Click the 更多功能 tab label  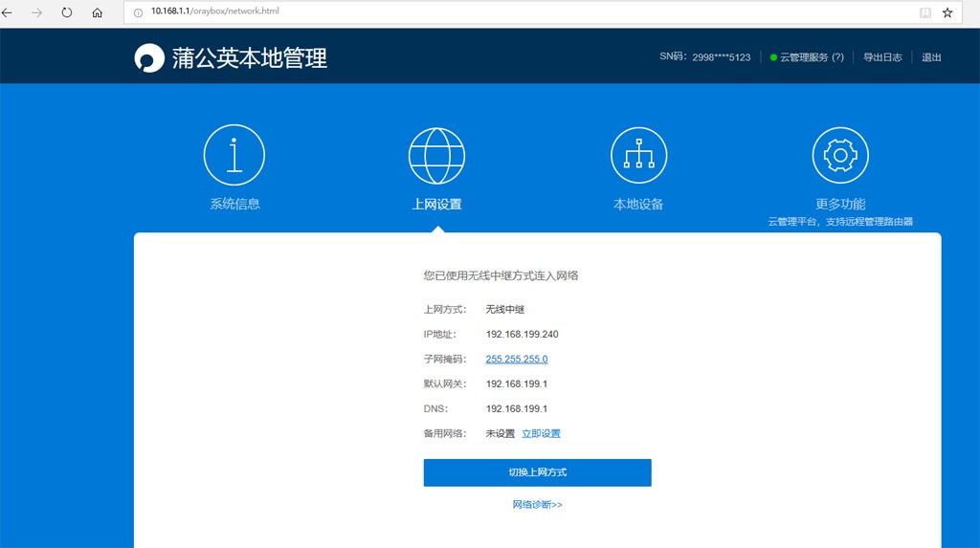(840, 205)
